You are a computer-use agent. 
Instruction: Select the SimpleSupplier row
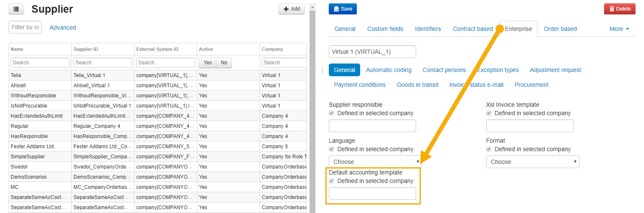(x=157, y=157)
